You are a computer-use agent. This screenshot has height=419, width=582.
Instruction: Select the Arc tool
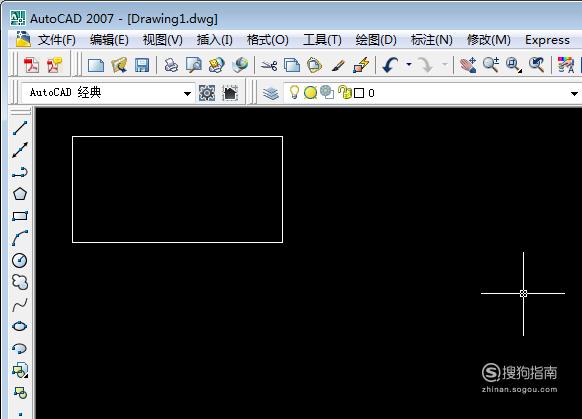click(20, 238)
